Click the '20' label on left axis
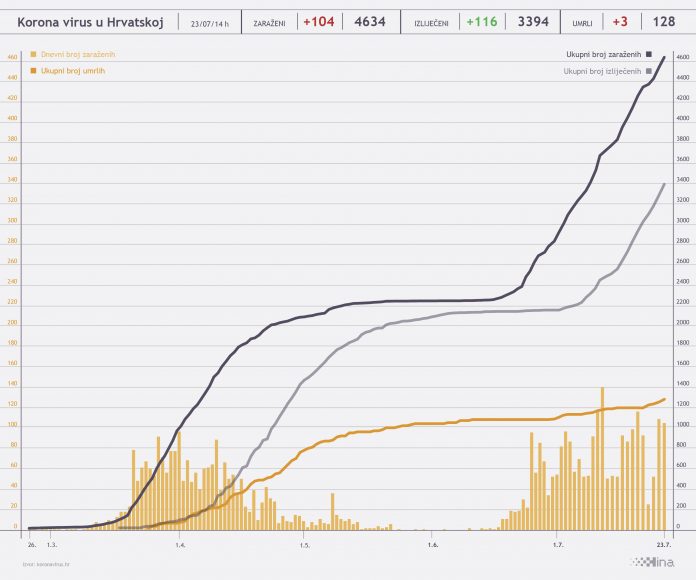This screenshot has width=696, height=580. (14, 505)
